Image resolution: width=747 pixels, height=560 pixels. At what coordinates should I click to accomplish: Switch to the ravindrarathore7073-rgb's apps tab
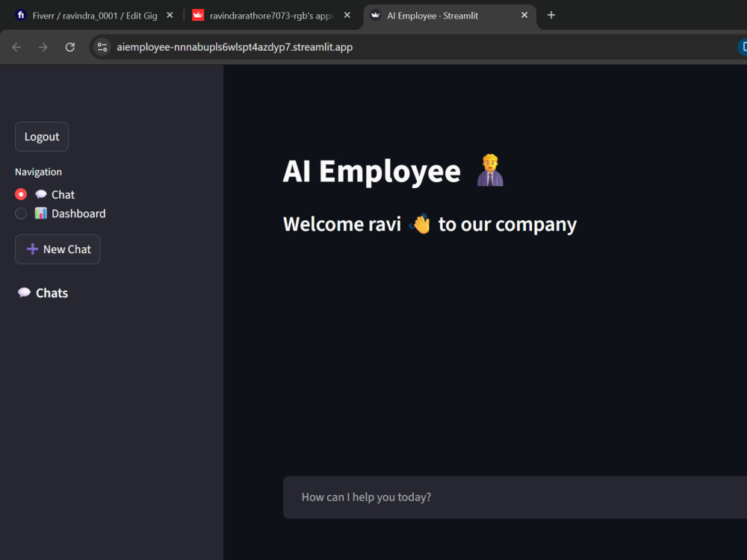point(272,16)
